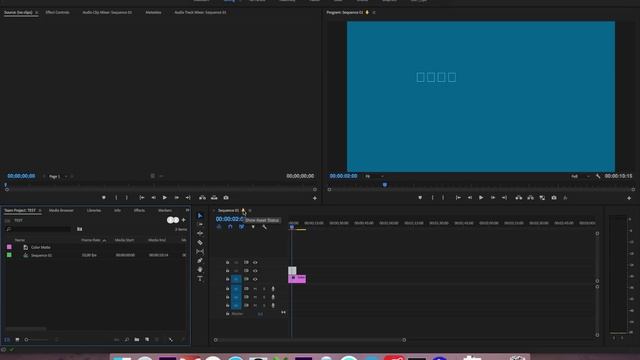Switch Project panel to icon view
This screenshot has height=360, width=640.
17,340
